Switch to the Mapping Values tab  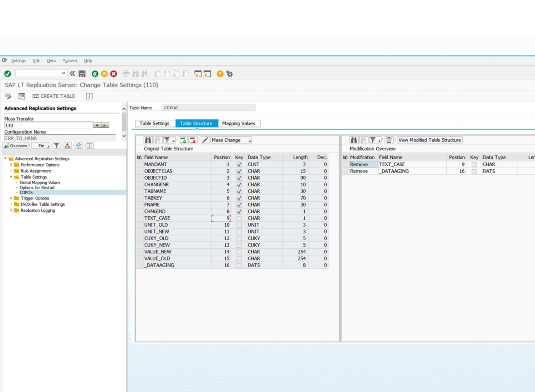tap(238, 123)
